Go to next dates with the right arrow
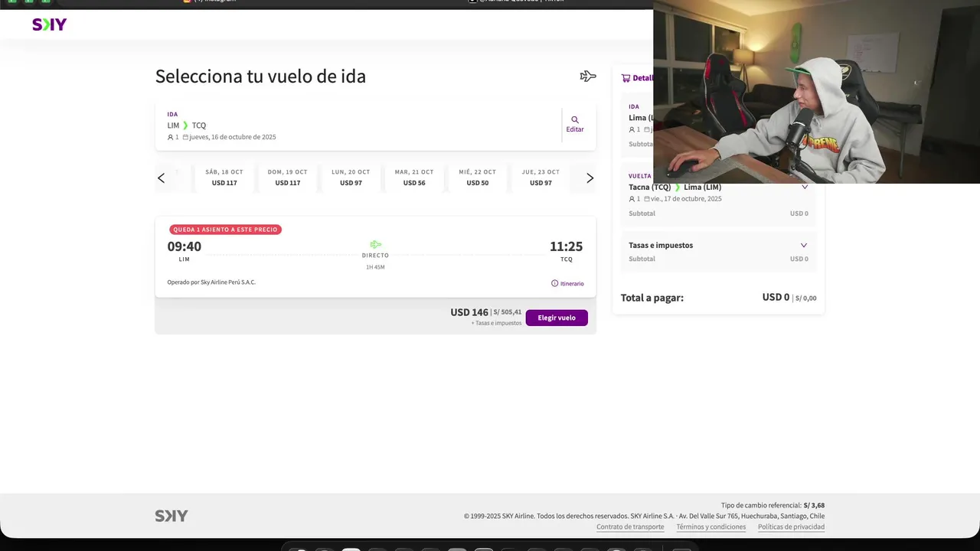The image size is (980, 551). tap(590, 178)
